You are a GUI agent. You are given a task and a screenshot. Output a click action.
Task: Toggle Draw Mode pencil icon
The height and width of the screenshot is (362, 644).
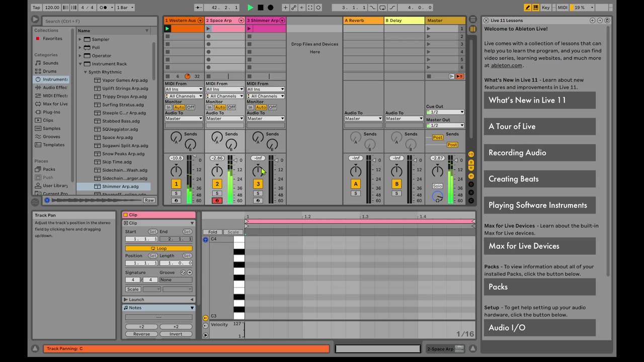[x=527, y=8]
